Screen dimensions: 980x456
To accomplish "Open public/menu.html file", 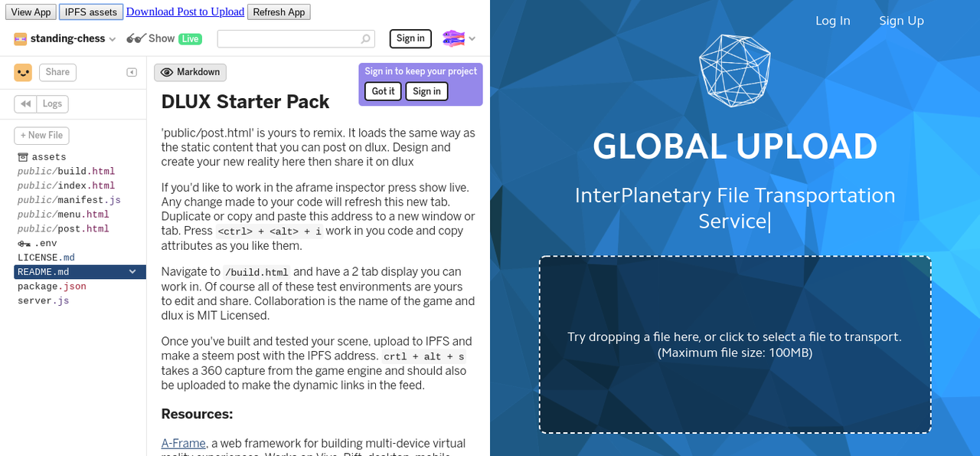I will (64, 215).
